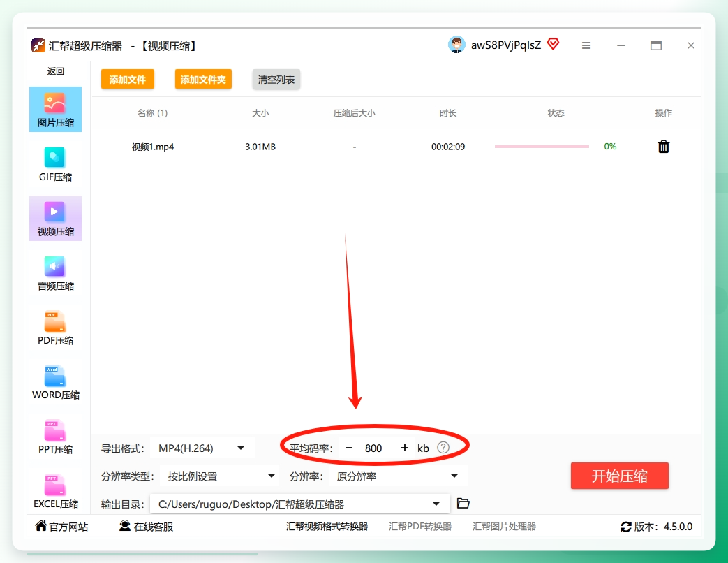Image resolution: width=728 pixels, height=563 pixels.
Task: Click the 大小 column header
Action: (x=260, y=113)
